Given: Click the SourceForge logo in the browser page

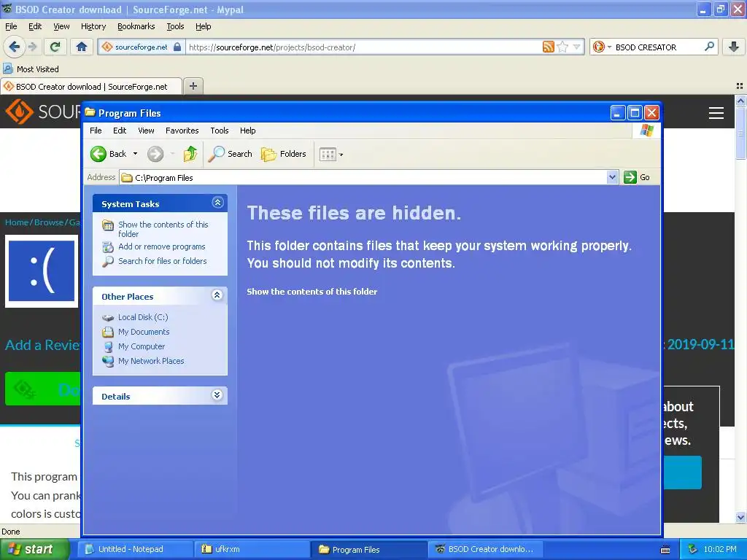Looking at the screenshot, I should coord(43,112).
